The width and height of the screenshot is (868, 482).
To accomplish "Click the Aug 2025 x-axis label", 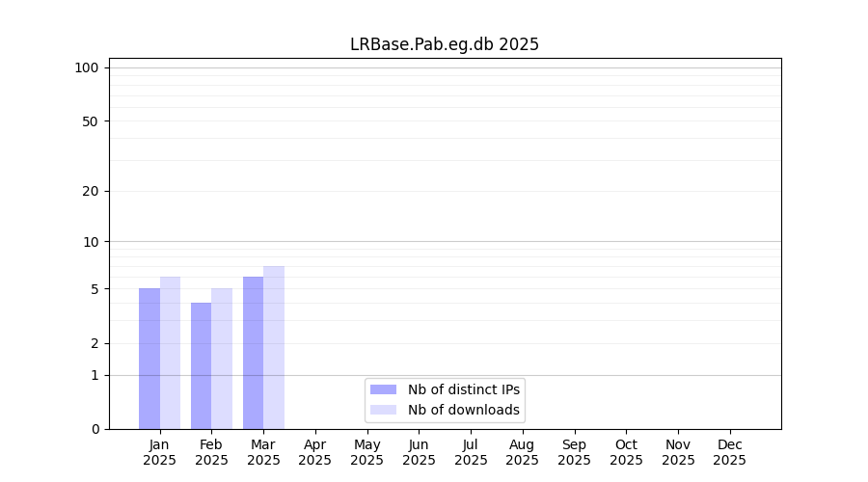I will point(522,452).
